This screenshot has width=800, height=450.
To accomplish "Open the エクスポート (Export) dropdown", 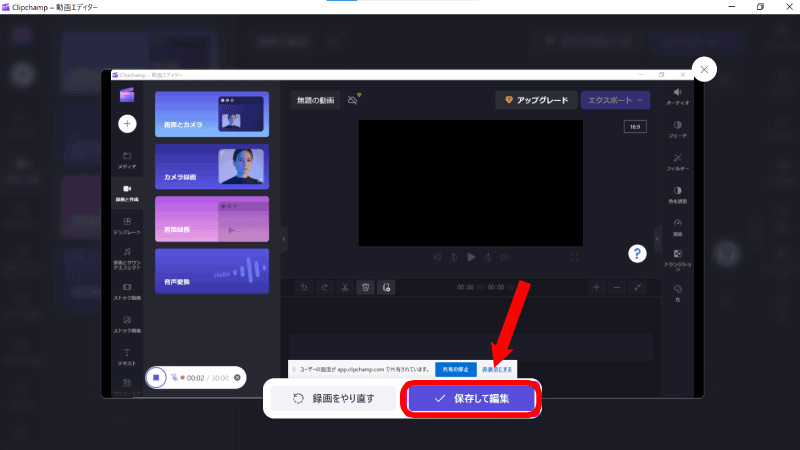I will coord(615,100).
